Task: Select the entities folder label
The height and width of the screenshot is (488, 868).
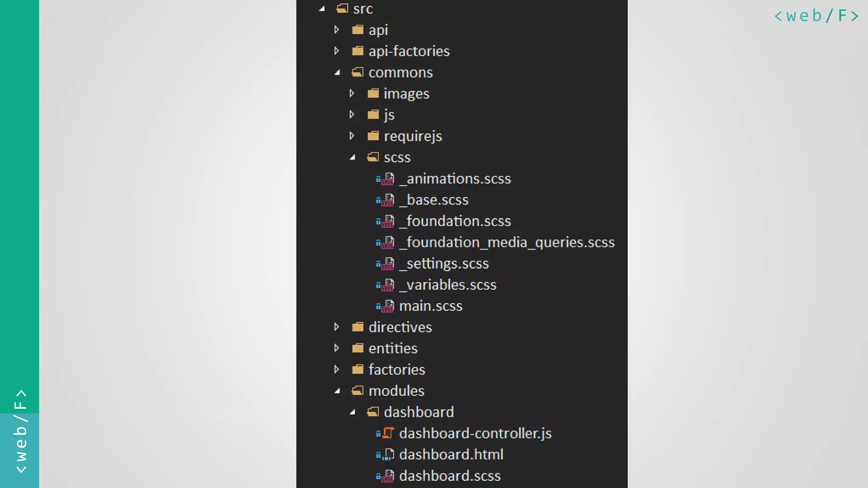Action: pos(393,348)
